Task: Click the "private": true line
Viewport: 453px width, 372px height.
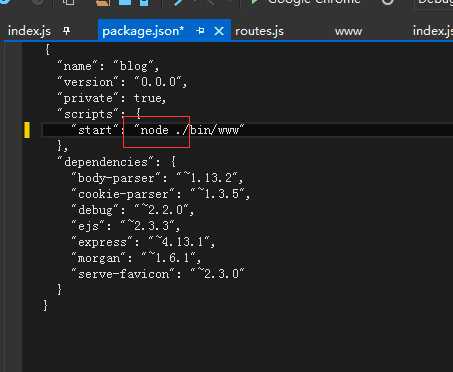Action: [x=111, y=98]
